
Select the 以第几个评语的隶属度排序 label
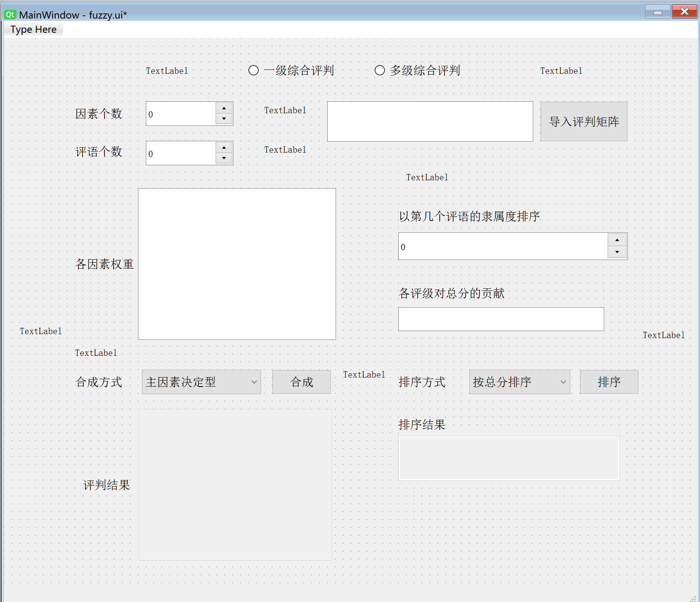[469, 216]
